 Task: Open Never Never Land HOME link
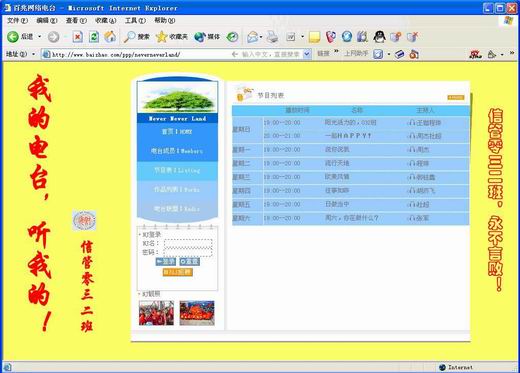[177, 132]
